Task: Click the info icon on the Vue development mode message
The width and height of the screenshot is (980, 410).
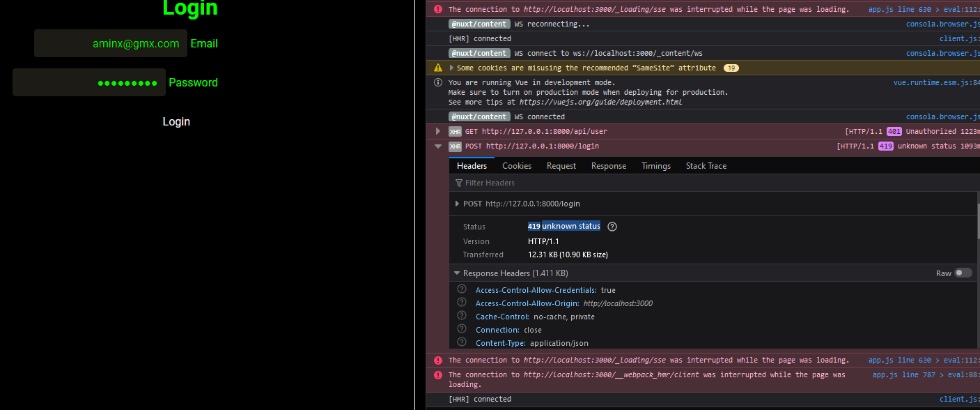Action: (437, 82)
